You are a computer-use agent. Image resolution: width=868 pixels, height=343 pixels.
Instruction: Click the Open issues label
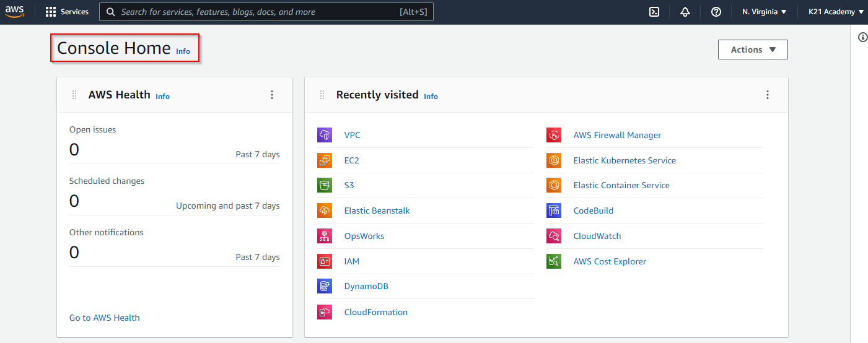click(92, 129)
